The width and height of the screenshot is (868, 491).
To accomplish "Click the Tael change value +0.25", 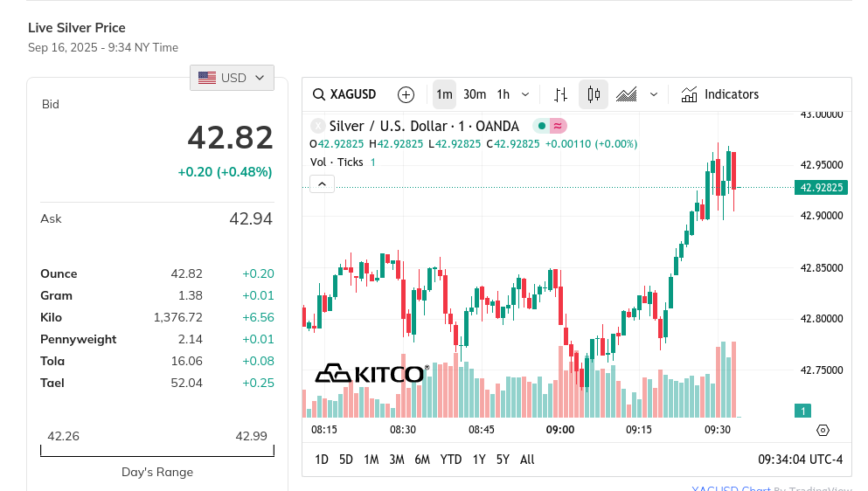I will 258,383.
